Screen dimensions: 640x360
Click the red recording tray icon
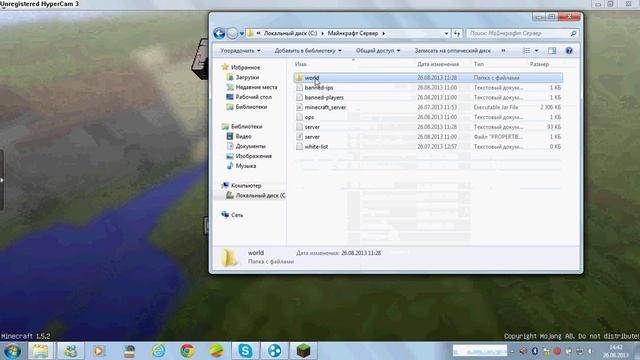click(x=557, y=351)
